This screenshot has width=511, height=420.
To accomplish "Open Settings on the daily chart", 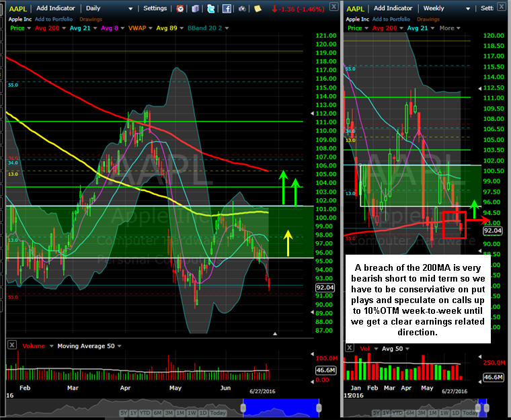I will 155,9.
